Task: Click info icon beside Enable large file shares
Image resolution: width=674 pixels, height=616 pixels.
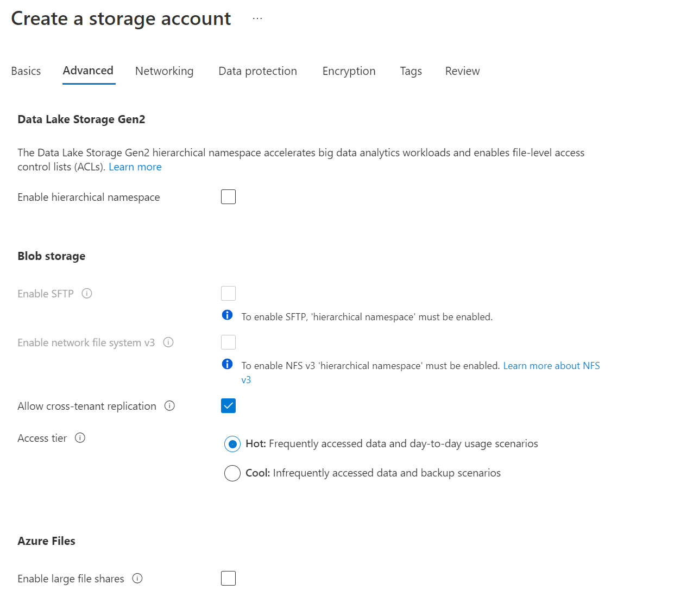Action: pos(137,579)
